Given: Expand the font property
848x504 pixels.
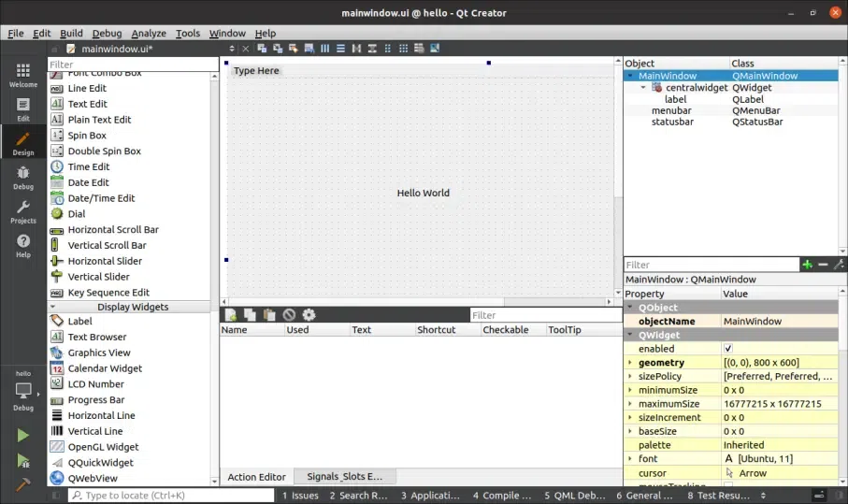Looking at the screenshot, I should [630, 458].
